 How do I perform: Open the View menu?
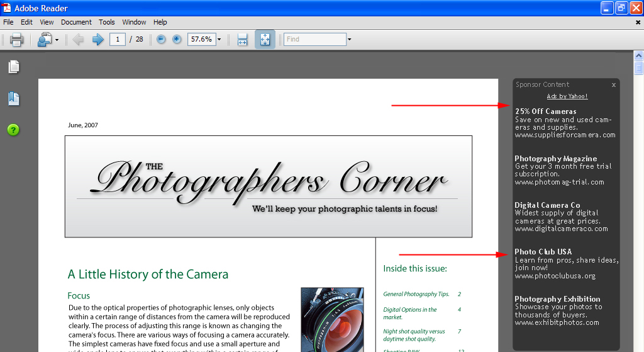click(x=47, y=22)
